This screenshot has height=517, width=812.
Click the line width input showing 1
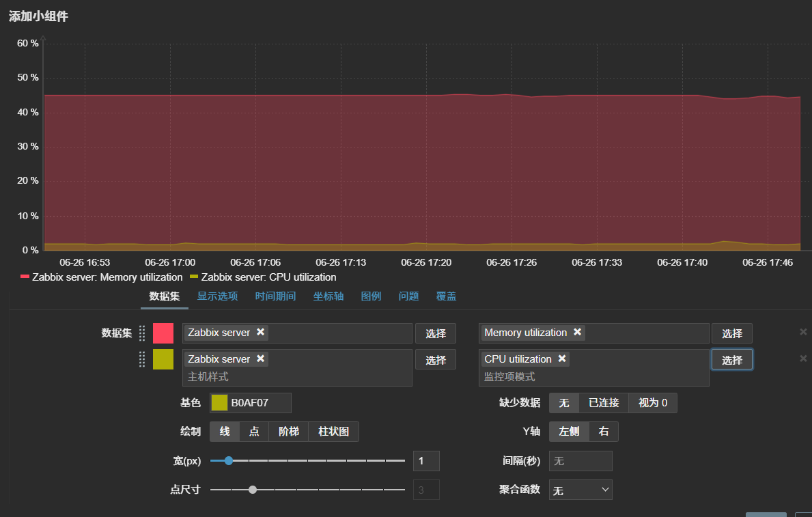pyautogui.click(x=425, y=460)
